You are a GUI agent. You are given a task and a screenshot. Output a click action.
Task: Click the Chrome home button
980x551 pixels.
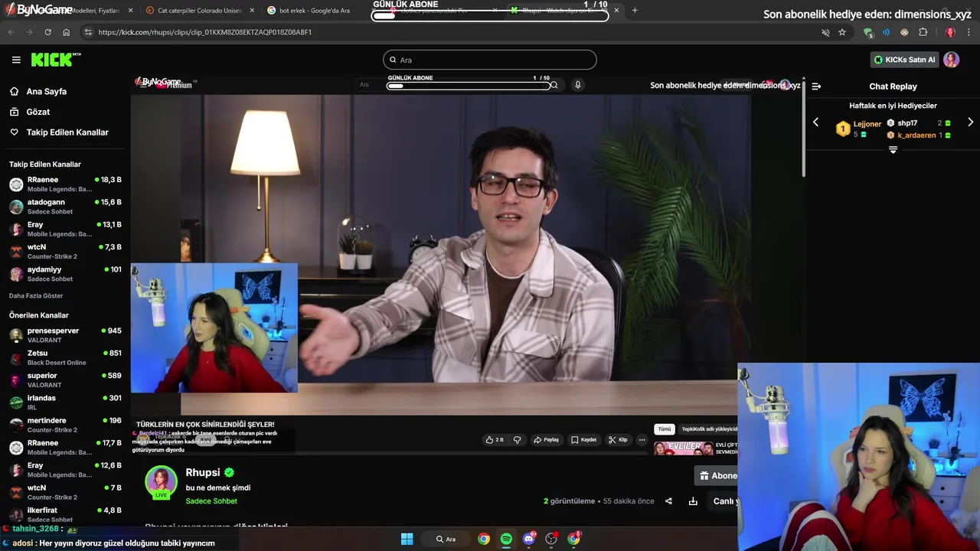(x=67, y=32)
